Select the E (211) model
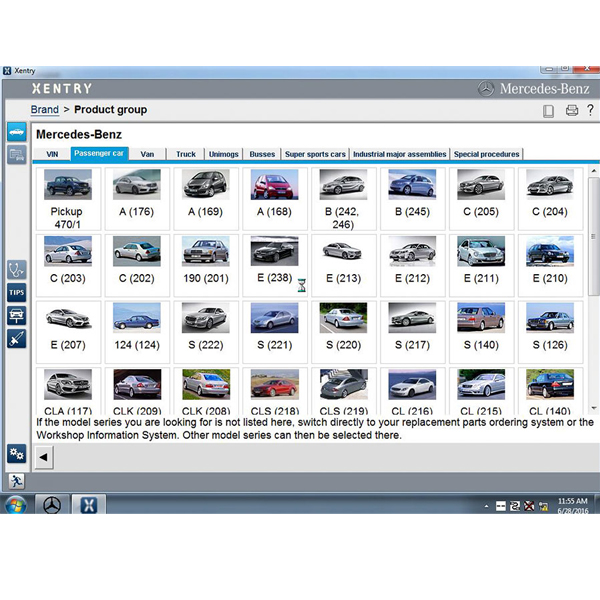This screenshot has width=600, height=600. 481,265
